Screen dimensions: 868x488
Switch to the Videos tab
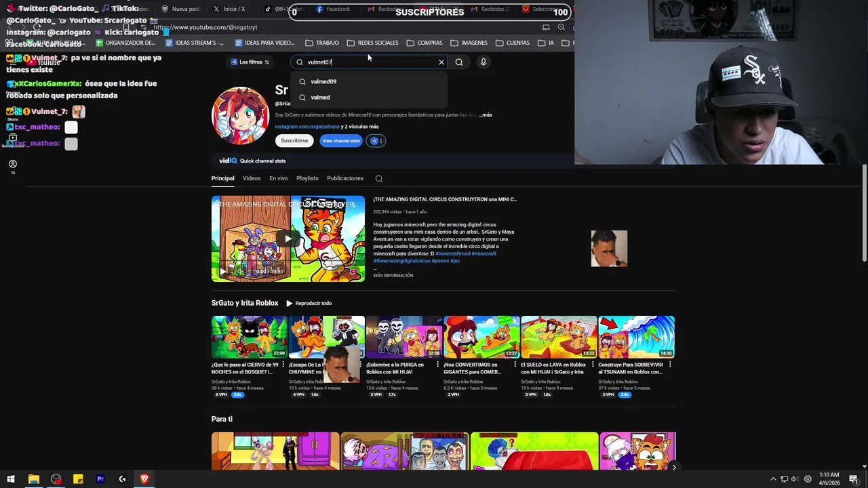click(252, 178)
